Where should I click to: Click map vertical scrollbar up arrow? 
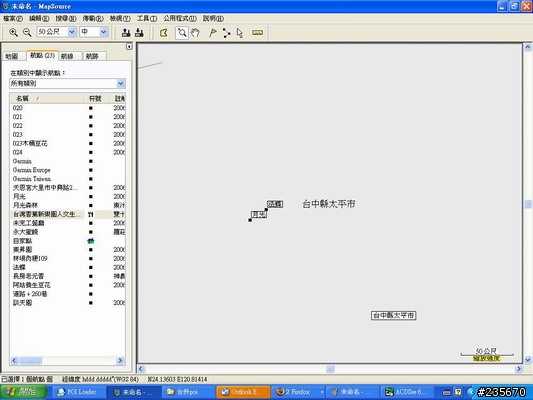[528, 47]
